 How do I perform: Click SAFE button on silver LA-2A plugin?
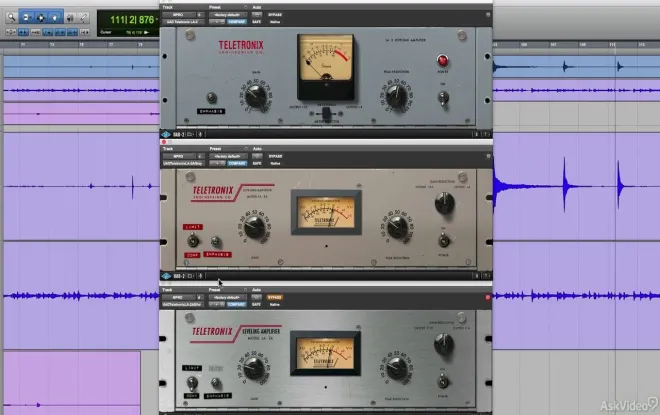tap(257, 304)
